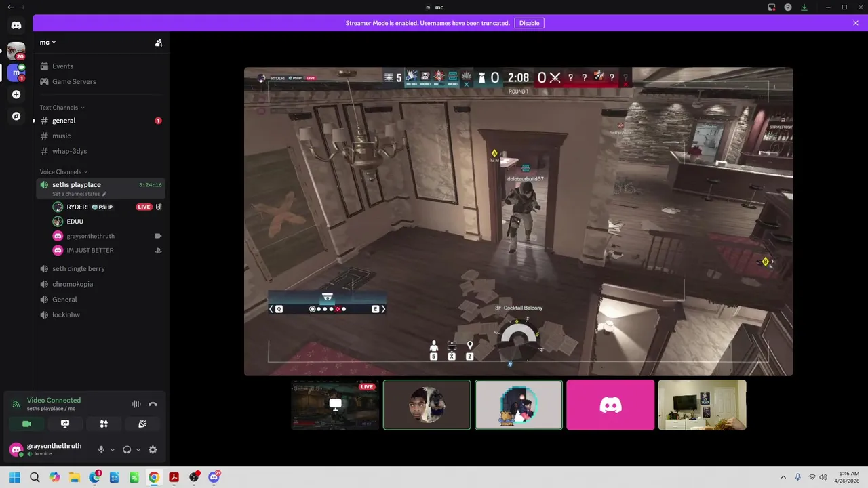Open the server with 20 notifications badge

[x=16, y=50]
